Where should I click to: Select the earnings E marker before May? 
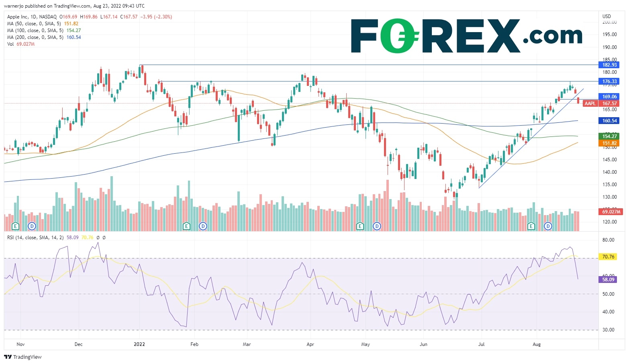coord(360,226)
